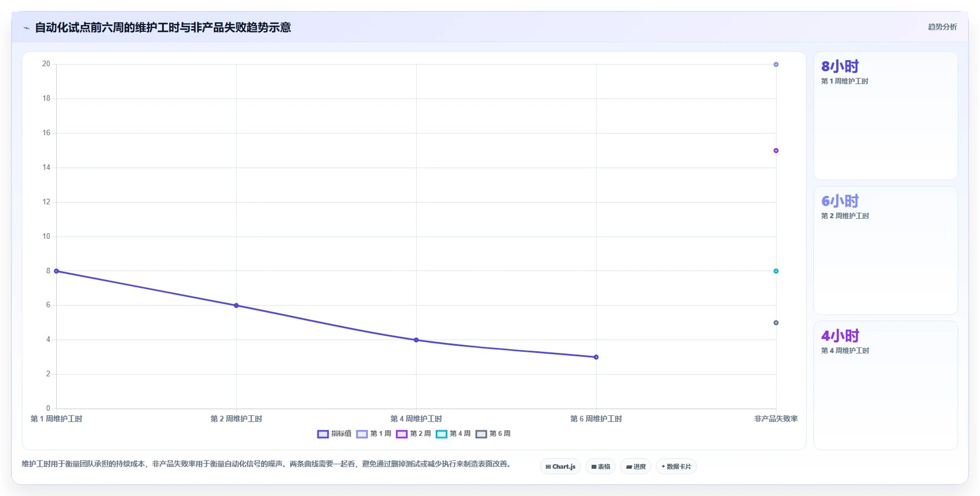Click the x-axis label 非产品失败率
The image size is (980, 496).
click(776, 419)
